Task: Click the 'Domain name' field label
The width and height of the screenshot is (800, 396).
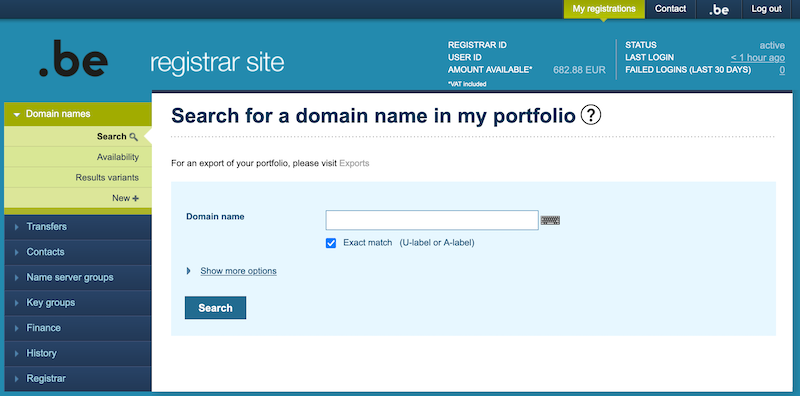Action: coord(215,216)
